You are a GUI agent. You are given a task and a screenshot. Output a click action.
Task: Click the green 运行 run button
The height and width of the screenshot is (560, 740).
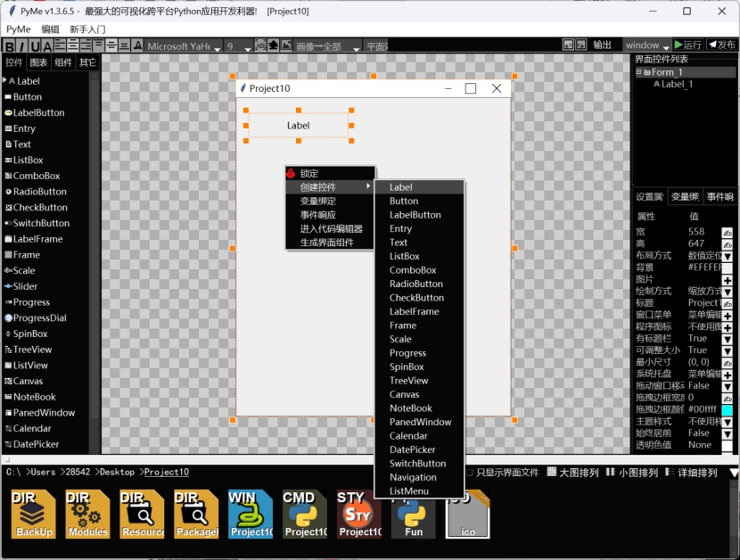point(687,45)
